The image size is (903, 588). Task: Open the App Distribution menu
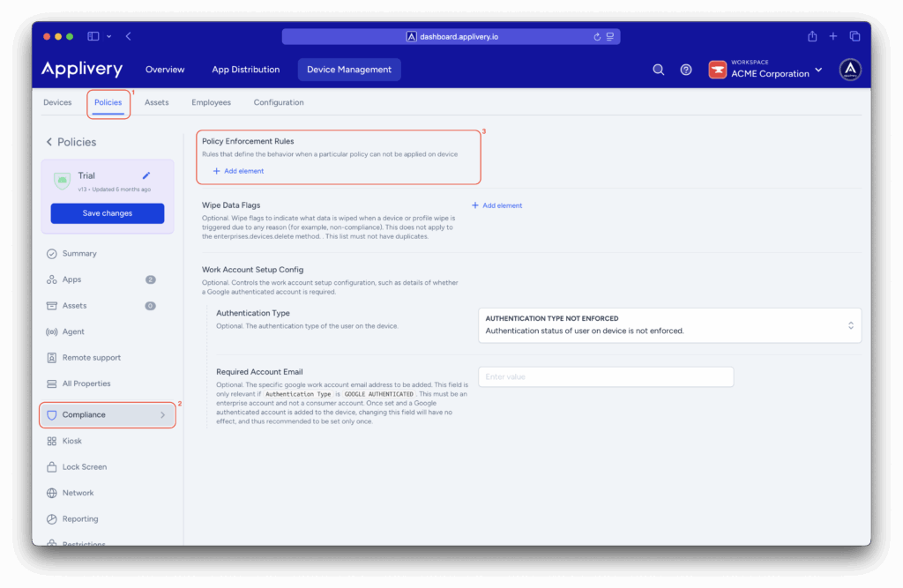point(245,70)
